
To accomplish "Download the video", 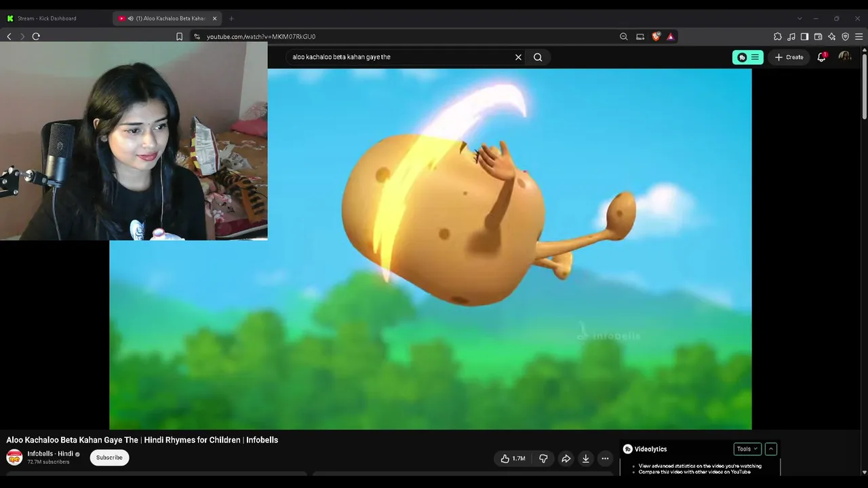I will click(x=586, y=459).
